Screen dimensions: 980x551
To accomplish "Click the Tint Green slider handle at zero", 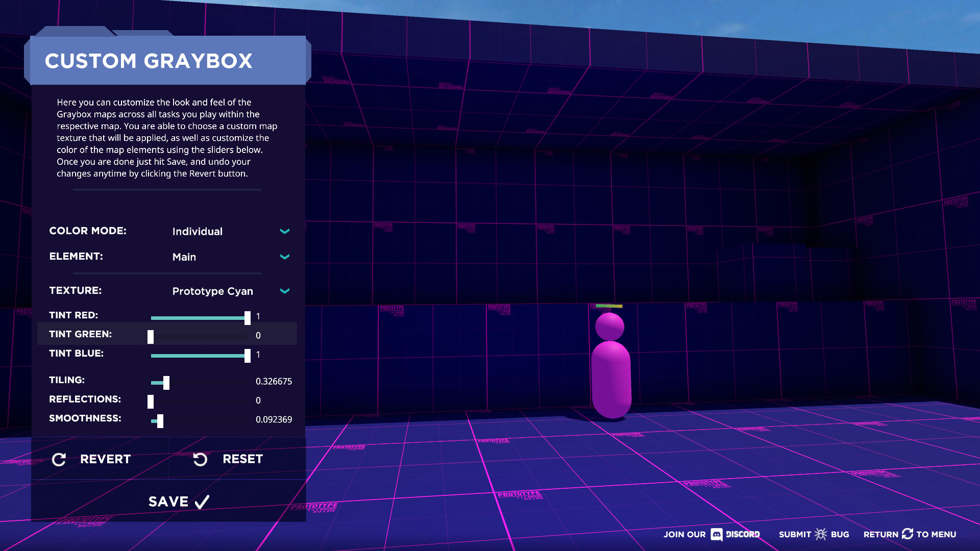I will tap(151, 337).
